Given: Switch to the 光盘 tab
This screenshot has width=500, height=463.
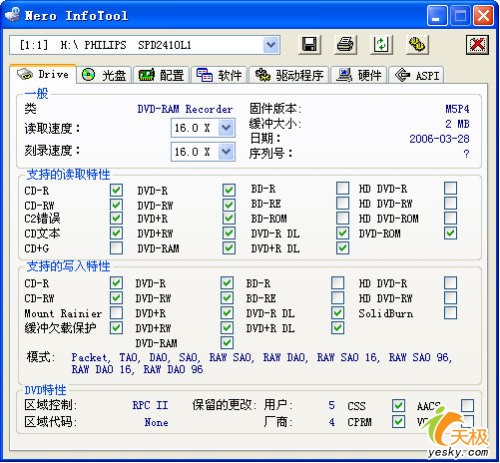Looking at the screenshot, I should click(104, 75).
